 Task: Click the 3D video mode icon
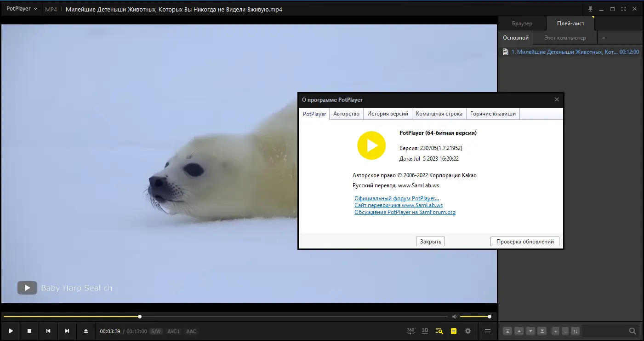pyautogui.click(x=425, y=331)
